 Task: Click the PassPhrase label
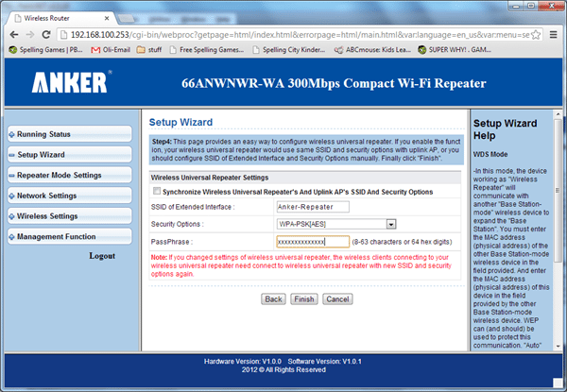[172, 242]
